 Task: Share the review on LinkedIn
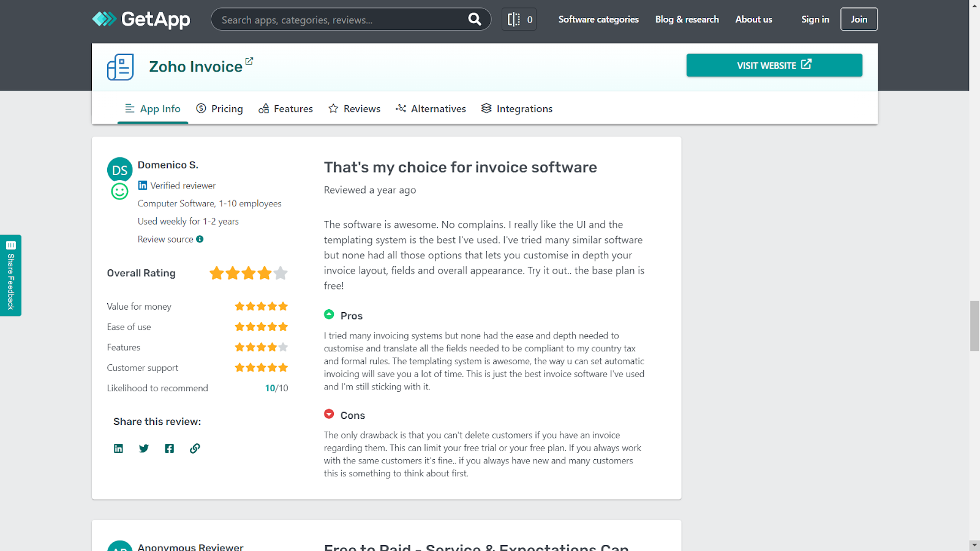pyautogui.click(x=118, y=449)
